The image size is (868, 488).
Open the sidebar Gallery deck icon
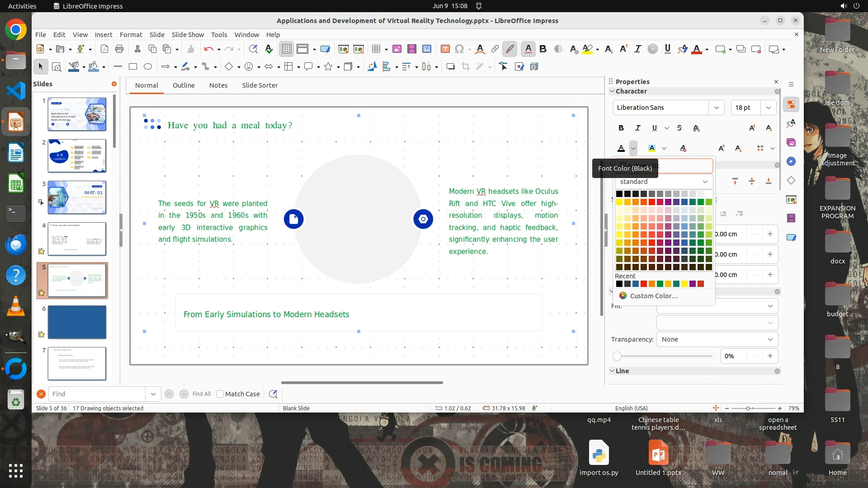(791, 143)
